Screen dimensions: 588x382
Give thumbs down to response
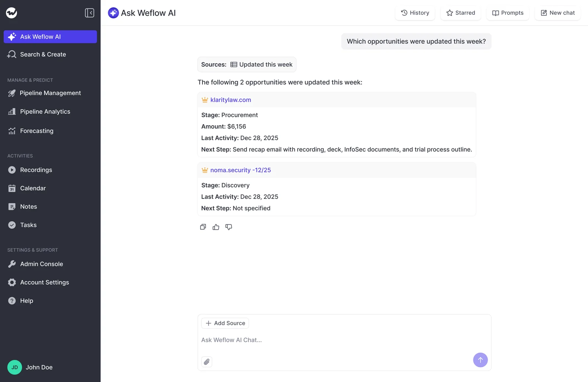[x=229, y=227]
